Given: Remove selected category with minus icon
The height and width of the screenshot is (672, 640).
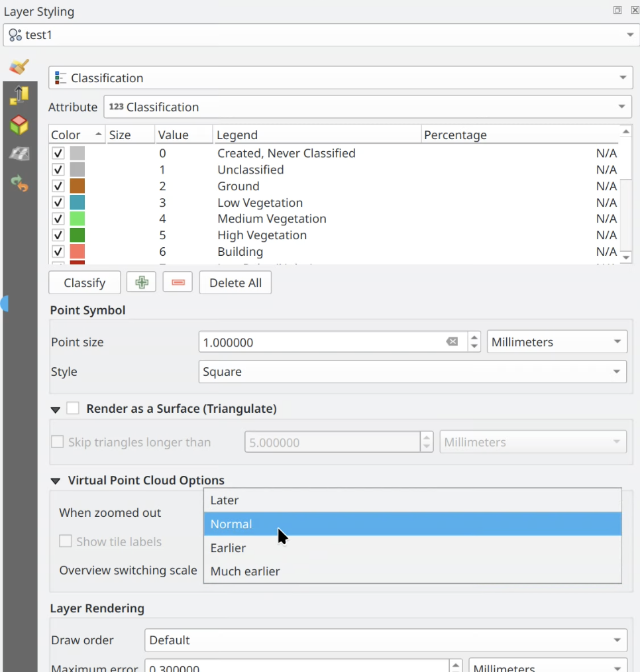Looking at the screenshot, I should pyautogui.click(x=178, y=282).
